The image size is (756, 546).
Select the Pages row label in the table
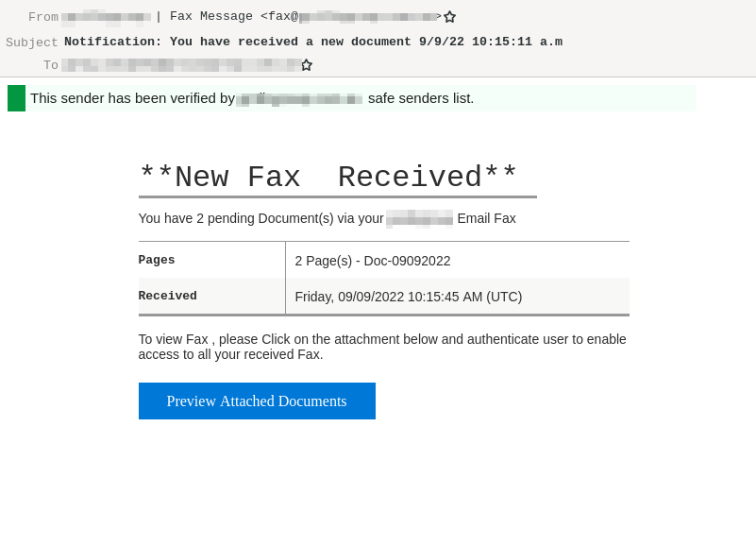pos(156,260)
